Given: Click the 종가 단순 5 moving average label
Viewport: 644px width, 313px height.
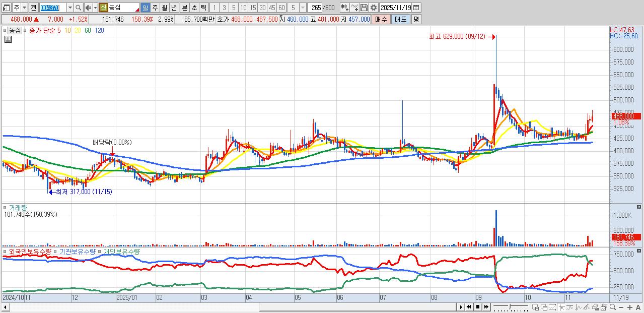Looking at the screenshot, I should [x=45, y=30].
